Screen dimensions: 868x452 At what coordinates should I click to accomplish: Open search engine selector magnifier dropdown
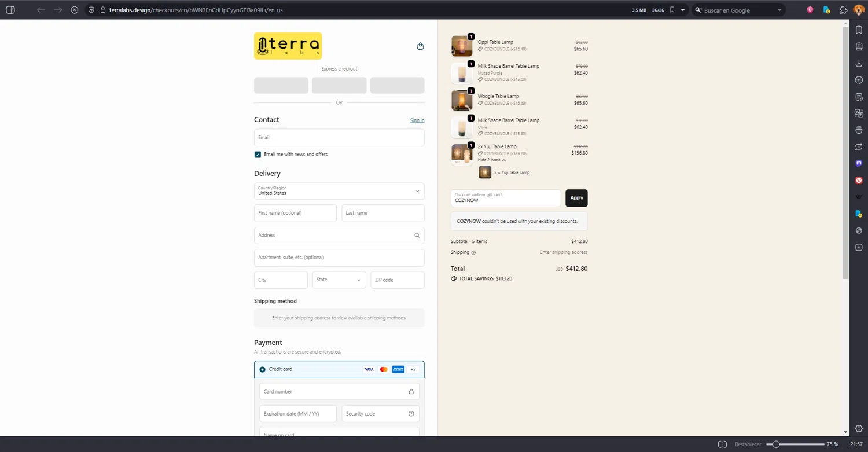tap(698, 10)
